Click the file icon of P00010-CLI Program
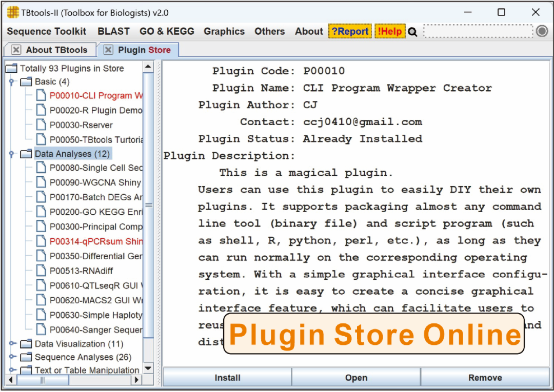The image size is (554, 392). coord(42,95)
